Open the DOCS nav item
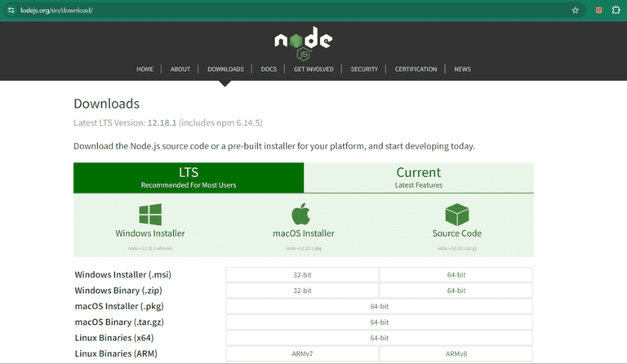This screenshot has height=364, width=627. [x=269, y=69]
